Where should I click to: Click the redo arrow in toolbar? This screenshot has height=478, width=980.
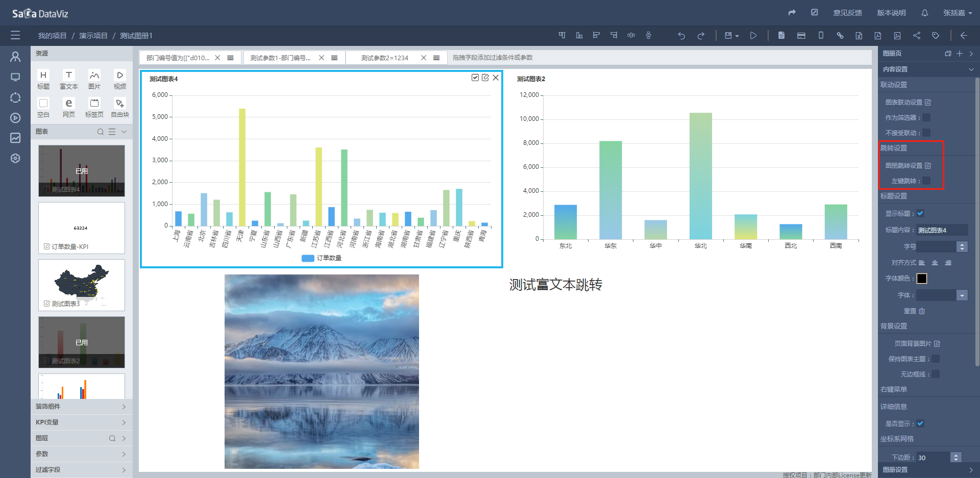coord(701,36)
